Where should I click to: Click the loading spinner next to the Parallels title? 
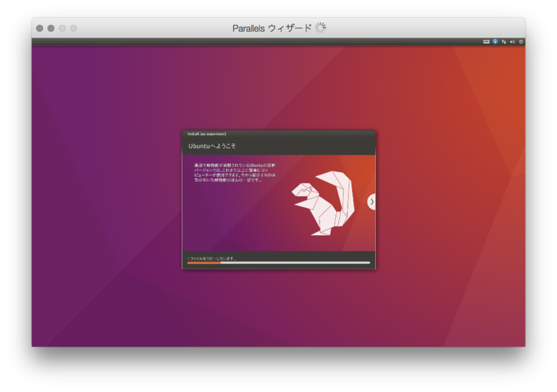point(320,28)
